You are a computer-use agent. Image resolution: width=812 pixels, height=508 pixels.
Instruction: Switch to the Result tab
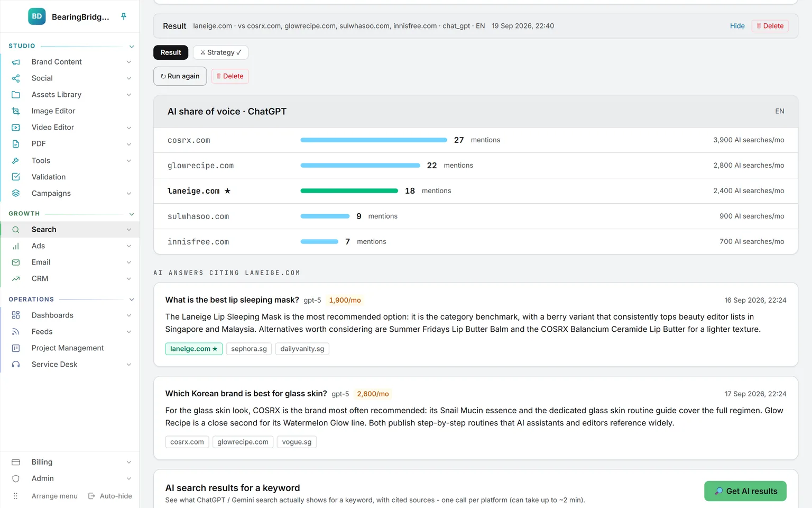click(x=171, y=52)
